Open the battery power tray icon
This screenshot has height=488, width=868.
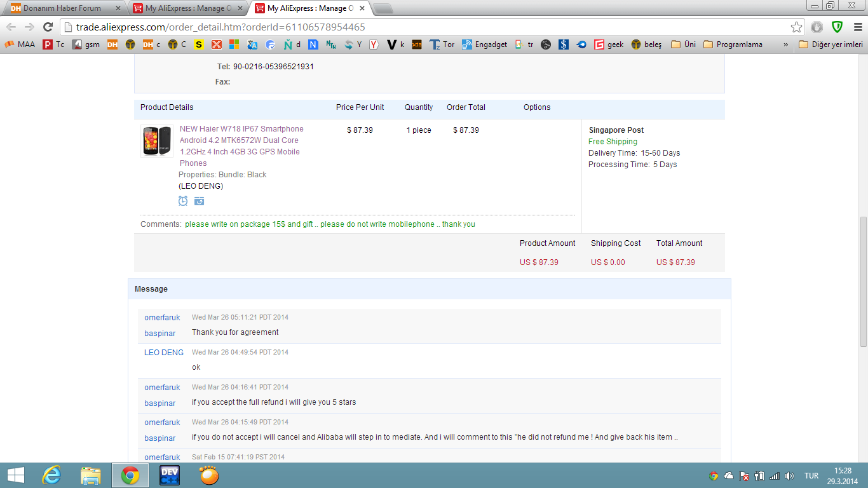[x=759, y=476]
